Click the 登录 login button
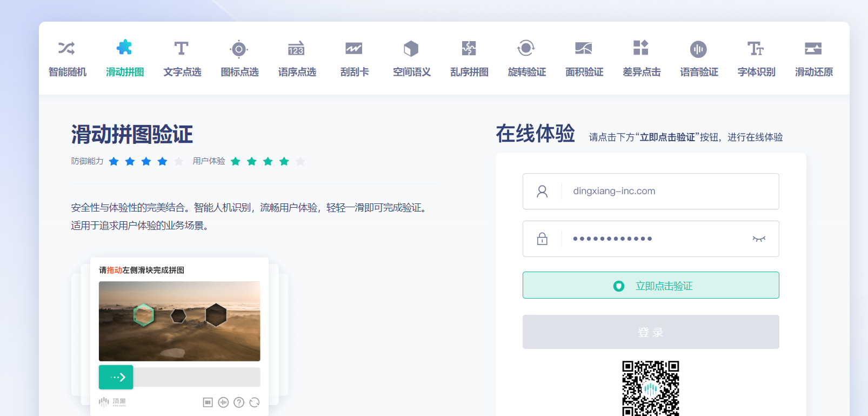Viewport: 868px width, 416px height. (x=651, y=332)
